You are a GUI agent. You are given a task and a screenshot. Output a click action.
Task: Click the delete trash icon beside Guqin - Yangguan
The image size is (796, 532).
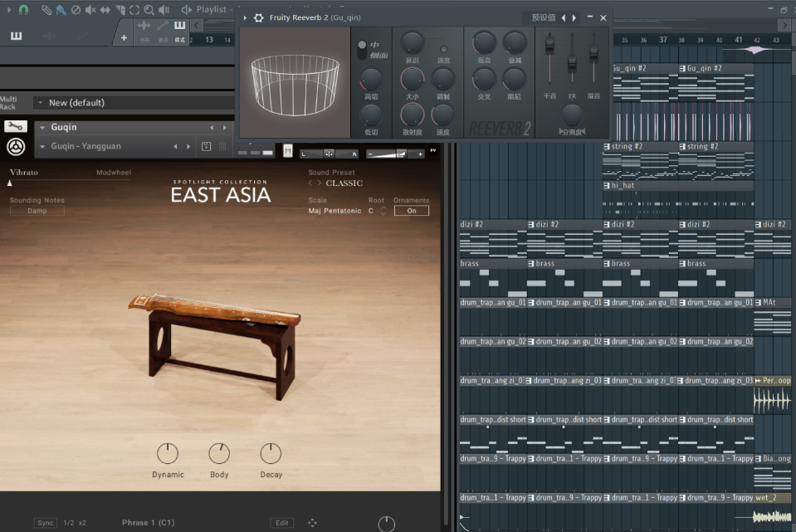pos(222,147)
